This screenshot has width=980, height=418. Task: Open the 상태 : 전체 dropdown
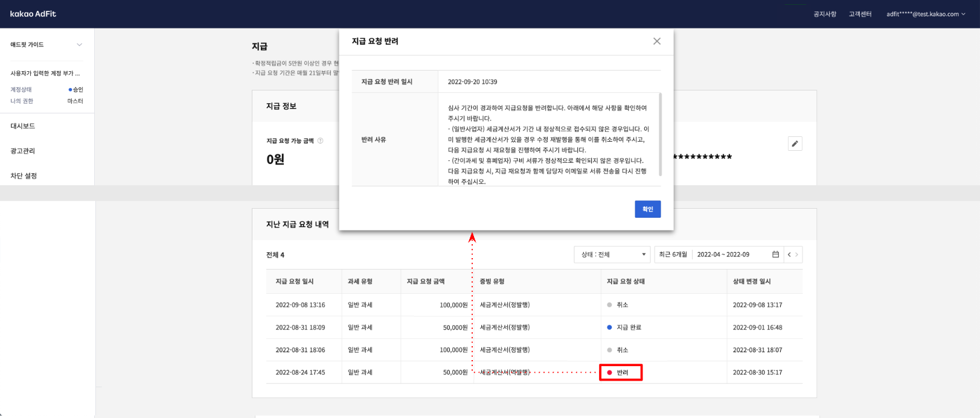[x=612, y=255]
